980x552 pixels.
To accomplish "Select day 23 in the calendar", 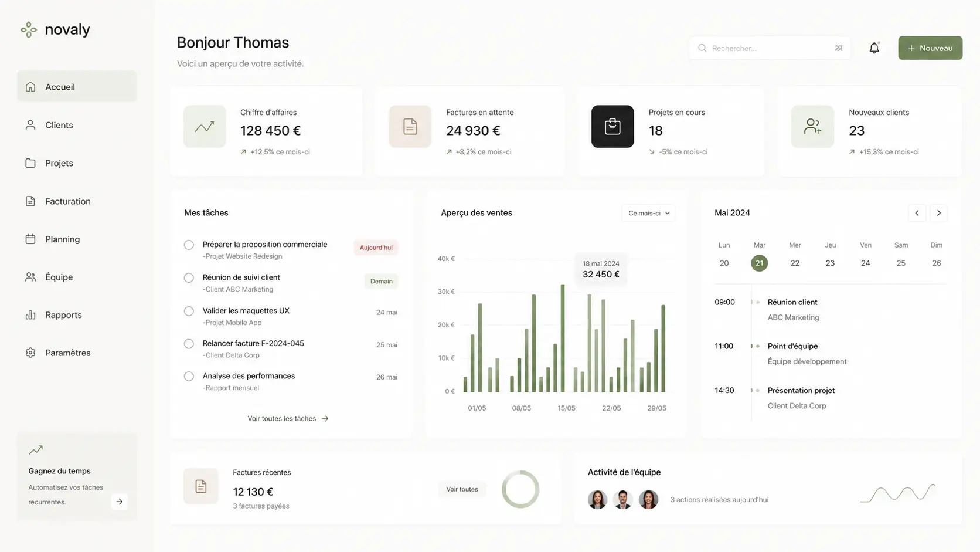I will 830,263.
